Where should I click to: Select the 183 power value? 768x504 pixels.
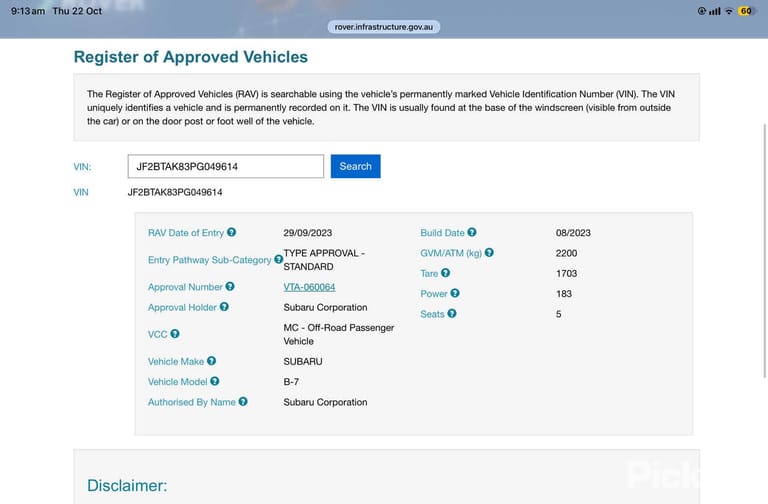point(564,294)
